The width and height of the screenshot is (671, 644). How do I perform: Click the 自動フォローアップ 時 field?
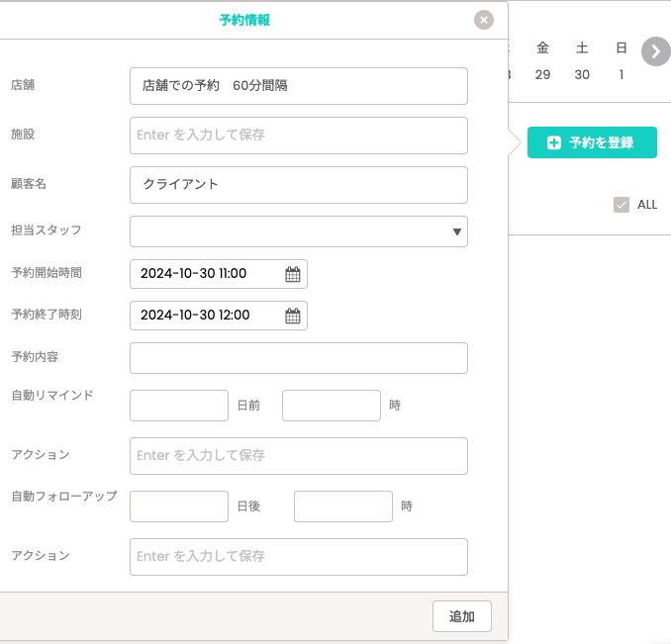tap(343, 506)
